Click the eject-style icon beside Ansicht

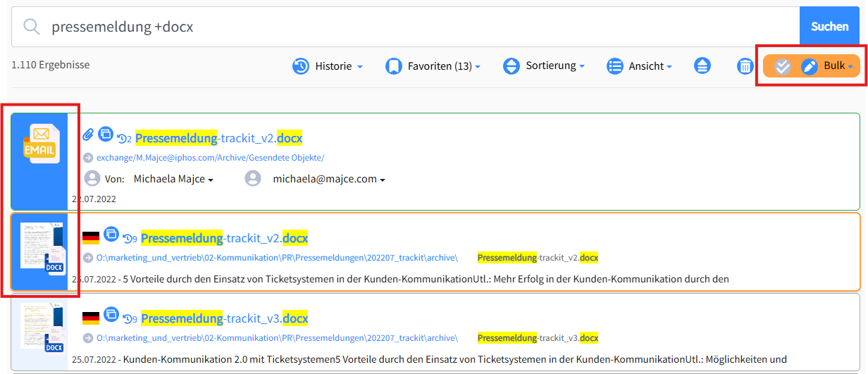702,66
